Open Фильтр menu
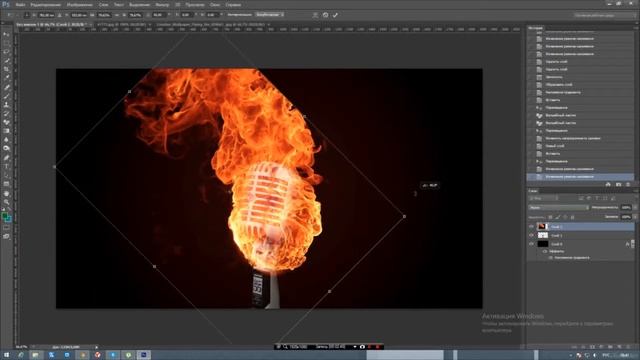The width and height of the screenshot is (640, 360). click(x=162, y=5)
